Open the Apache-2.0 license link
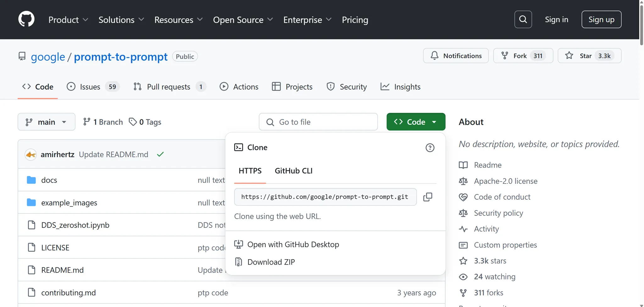 (506, 181)
